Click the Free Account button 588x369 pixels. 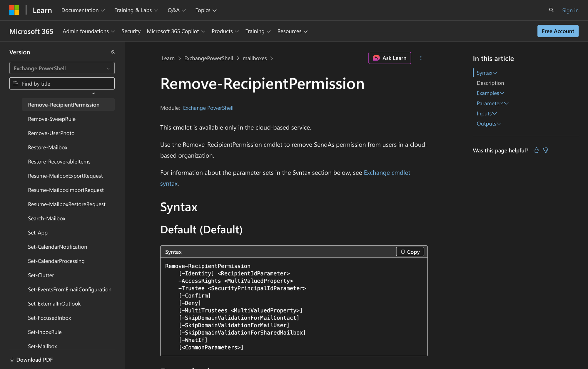pyautogui.click(x=558, y=31)
